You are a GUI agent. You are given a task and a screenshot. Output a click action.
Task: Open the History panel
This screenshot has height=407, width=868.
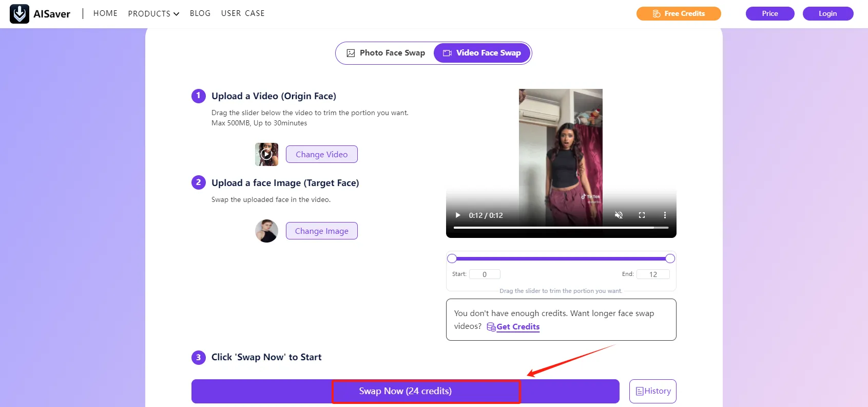pos(653,391)
